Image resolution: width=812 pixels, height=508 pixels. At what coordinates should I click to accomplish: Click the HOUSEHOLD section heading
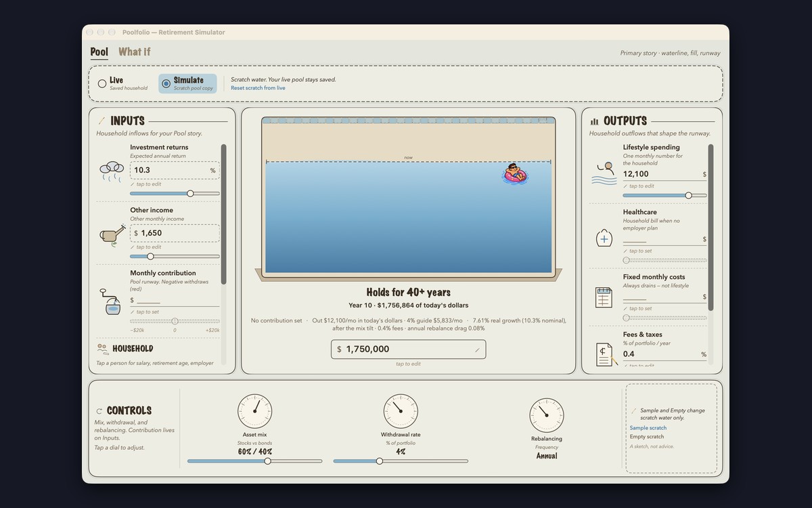pyautogui.click(x=133, y=349)
